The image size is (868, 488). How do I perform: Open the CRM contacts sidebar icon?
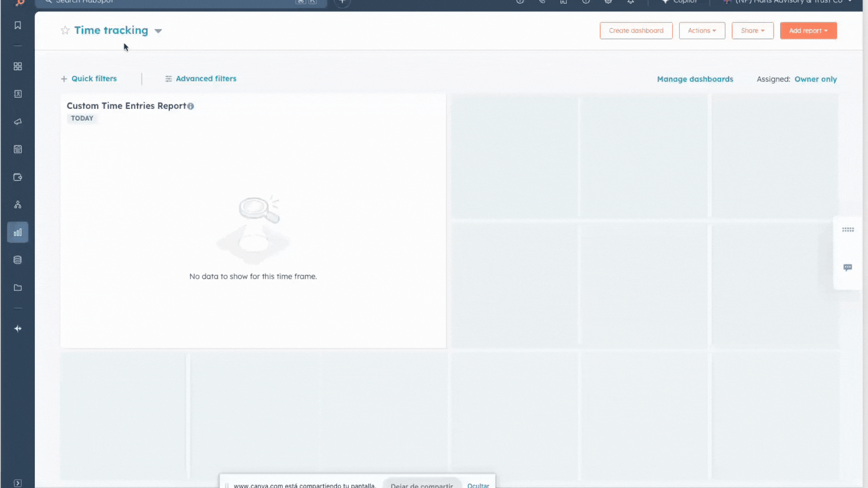coord(18,94)
